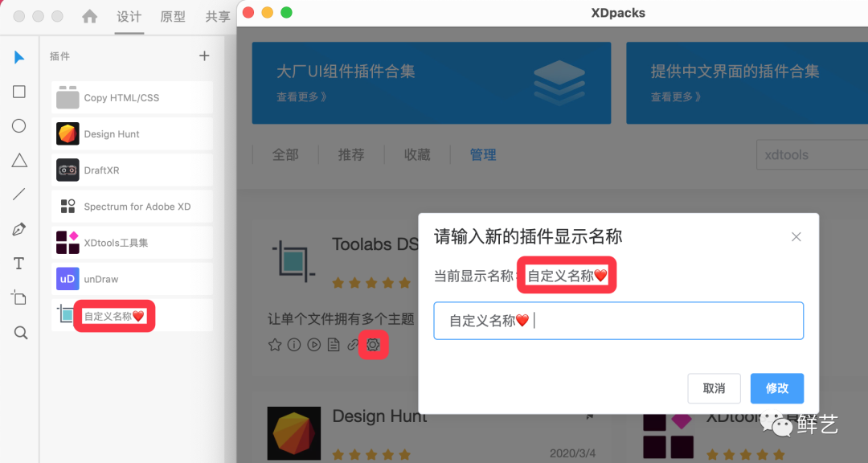
Task: Open Copy HTML/CSS plugin
Action: pos(133,98)
